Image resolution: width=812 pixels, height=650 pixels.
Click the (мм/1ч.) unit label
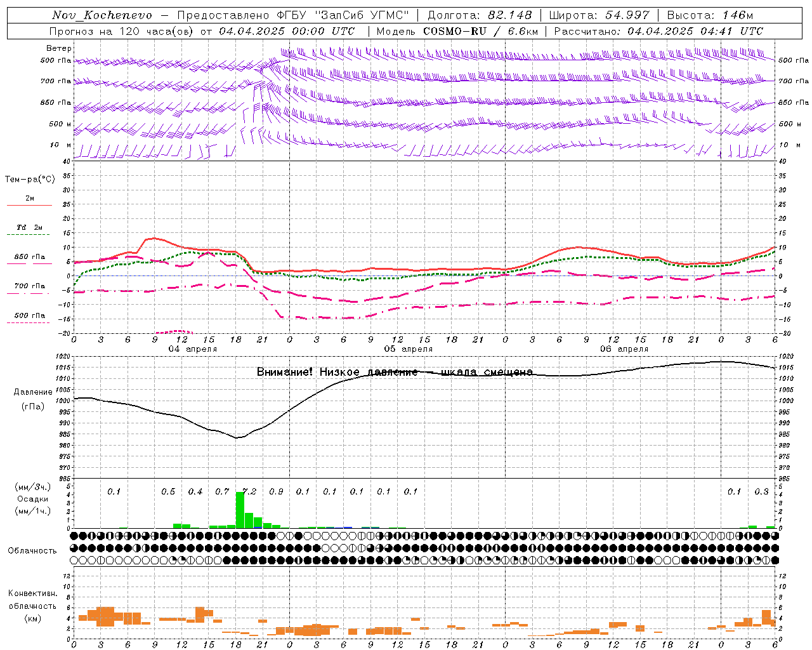tap(32, 511)
